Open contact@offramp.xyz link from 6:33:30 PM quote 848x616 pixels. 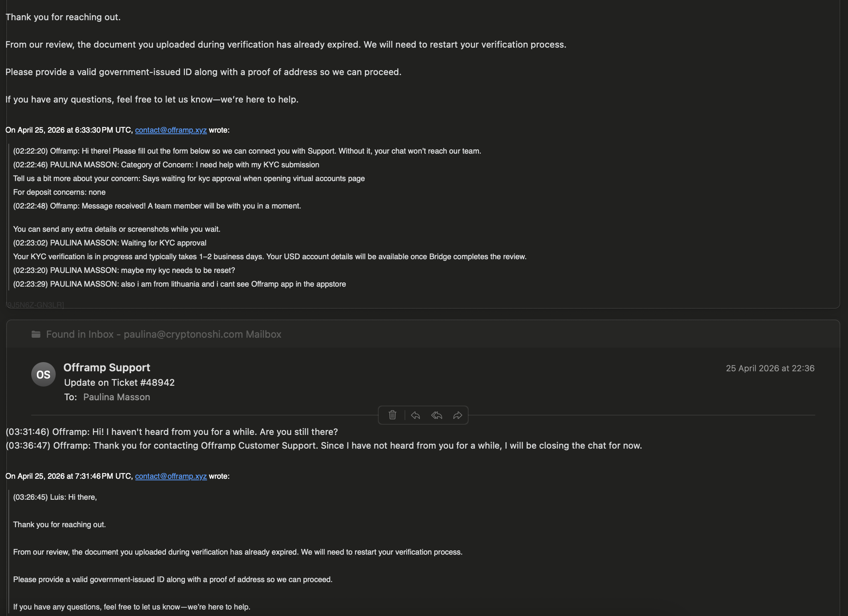(x=171, y=130)
